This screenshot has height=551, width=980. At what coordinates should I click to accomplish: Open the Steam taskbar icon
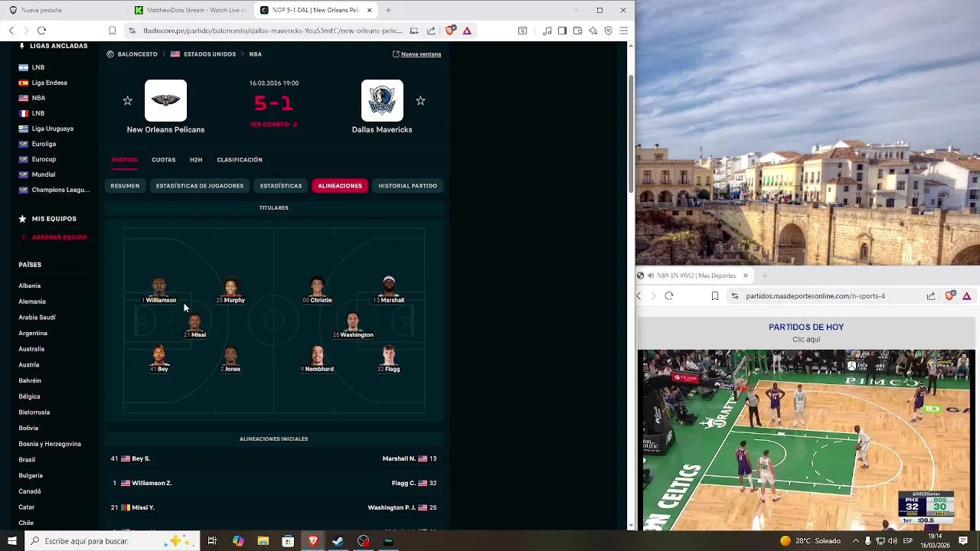(338, 541)
